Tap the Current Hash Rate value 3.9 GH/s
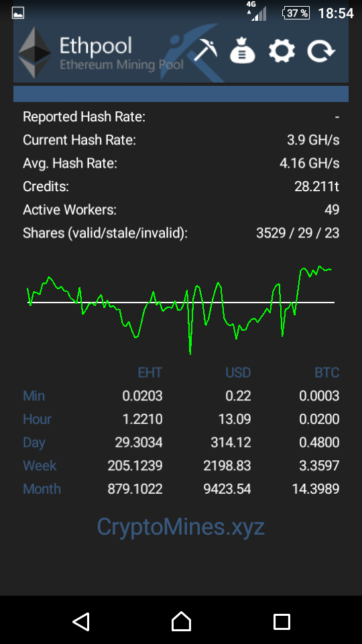This screenshot has height=644, width=362. [313, 140]
